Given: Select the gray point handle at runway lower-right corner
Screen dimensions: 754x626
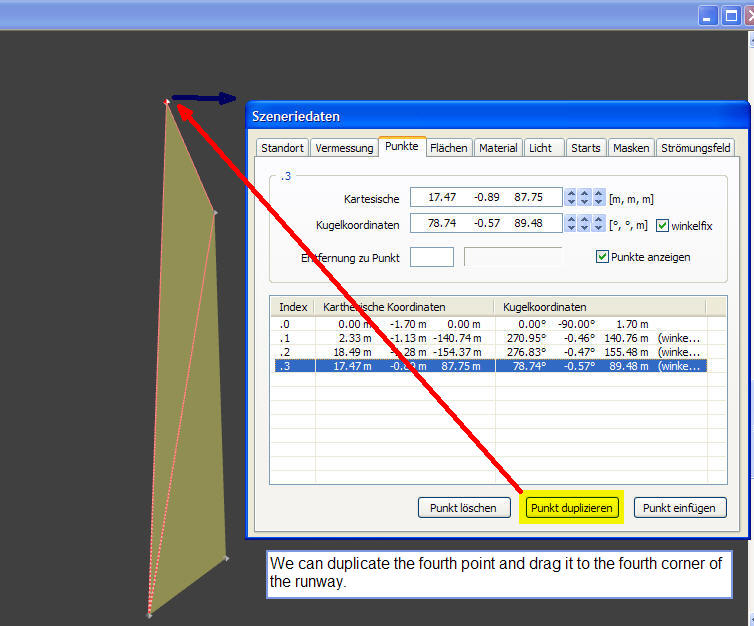Looking at the screenshot, I should tap(227, 558).
